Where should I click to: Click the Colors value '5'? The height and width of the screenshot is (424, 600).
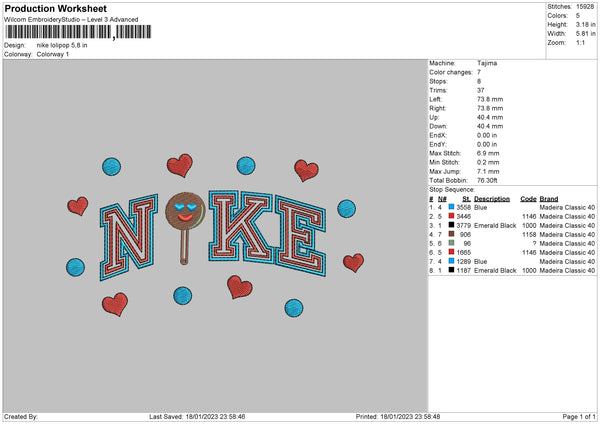coord(578,16)
